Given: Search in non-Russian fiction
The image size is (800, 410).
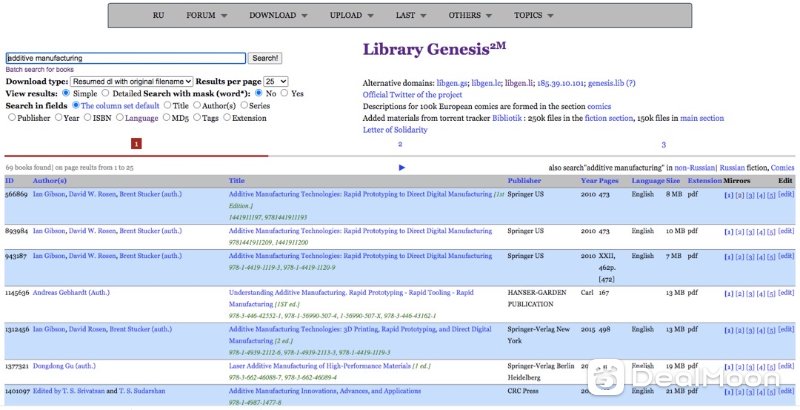Looking at the screenshot, I should click(x=695, y=167).
